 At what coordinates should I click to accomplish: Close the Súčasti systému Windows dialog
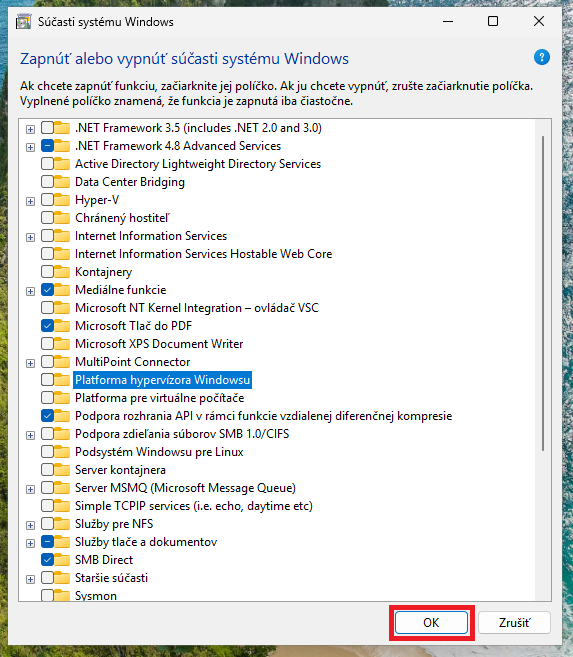(539, 21)
